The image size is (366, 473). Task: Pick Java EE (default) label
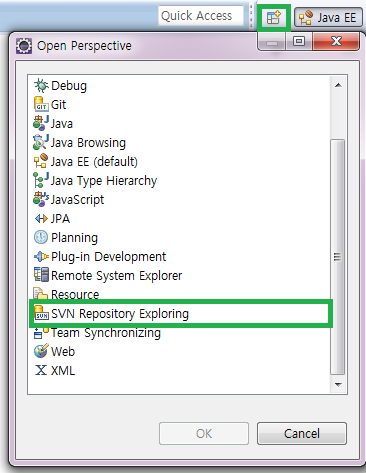94,162
